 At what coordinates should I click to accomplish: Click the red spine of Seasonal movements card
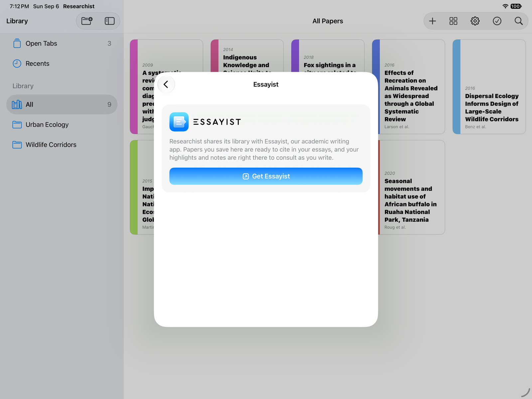[x=379, y=187]
